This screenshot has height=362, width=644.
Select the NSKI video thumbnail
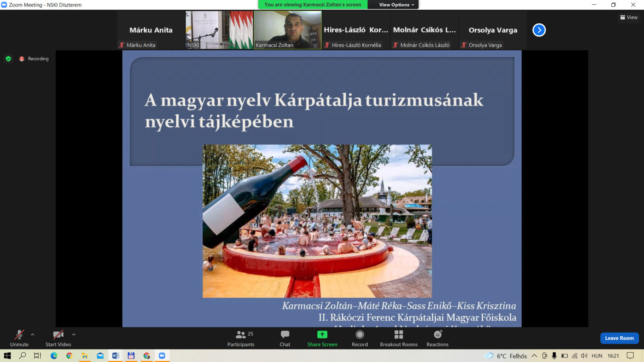coord(219,30)
